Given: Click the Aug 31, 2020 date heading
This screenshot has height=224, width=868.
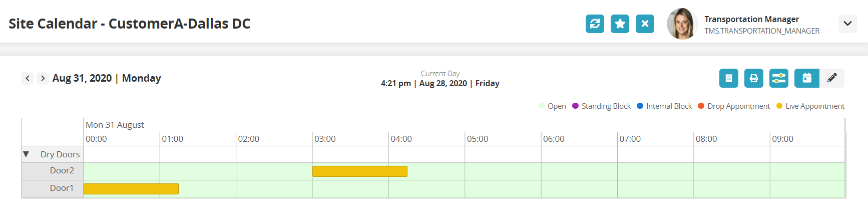Looking at the screenshot, I should click(82, 78).
